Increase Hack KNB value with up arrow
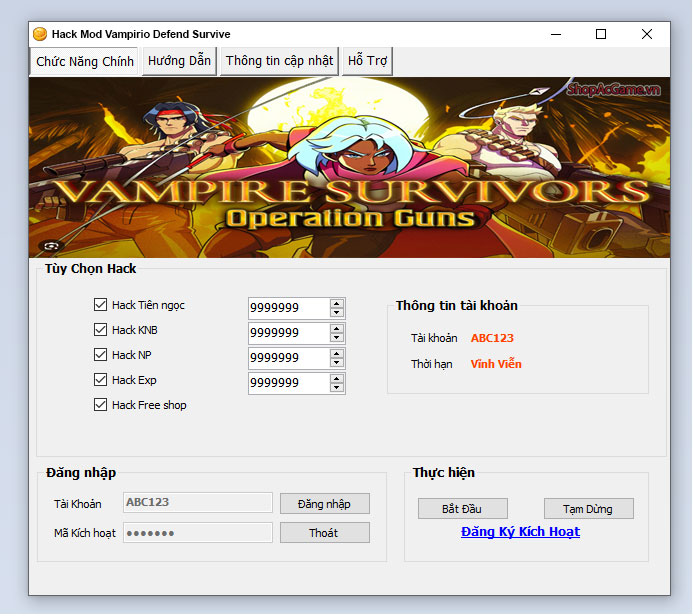 [337, 328]
